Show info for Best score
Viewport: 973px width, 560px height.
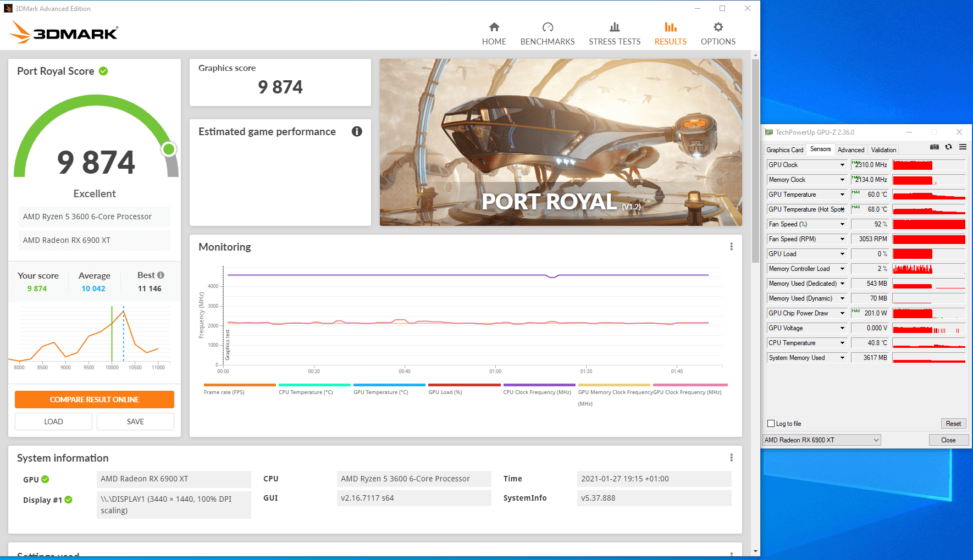coord(161,275)
